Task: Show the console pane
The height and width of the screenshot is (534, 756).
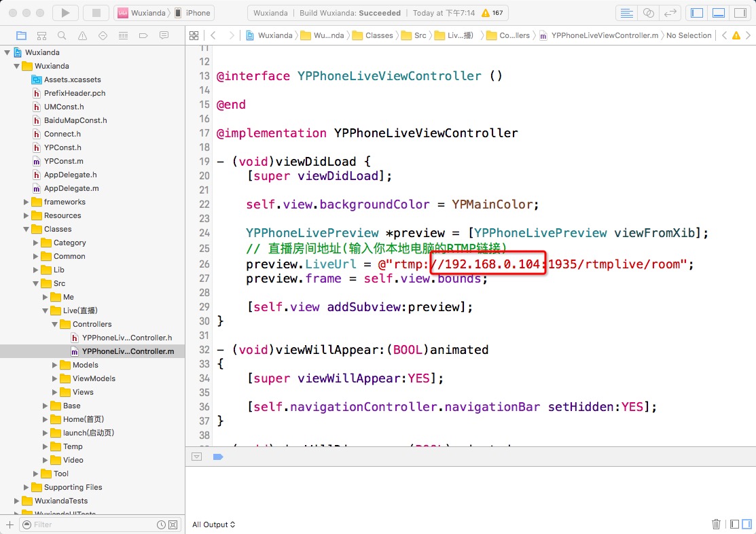Action: click(746, 524)
